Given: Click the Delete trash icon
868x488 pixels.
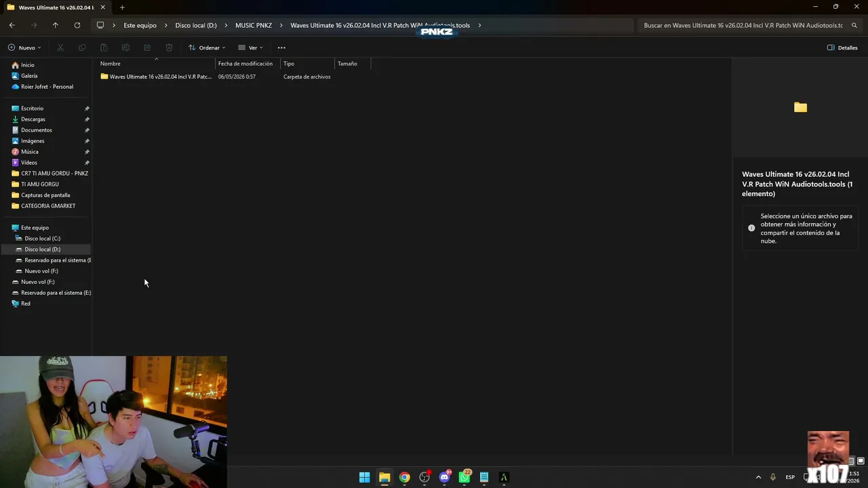Looking at the screenshot, I should pos(169,47).
